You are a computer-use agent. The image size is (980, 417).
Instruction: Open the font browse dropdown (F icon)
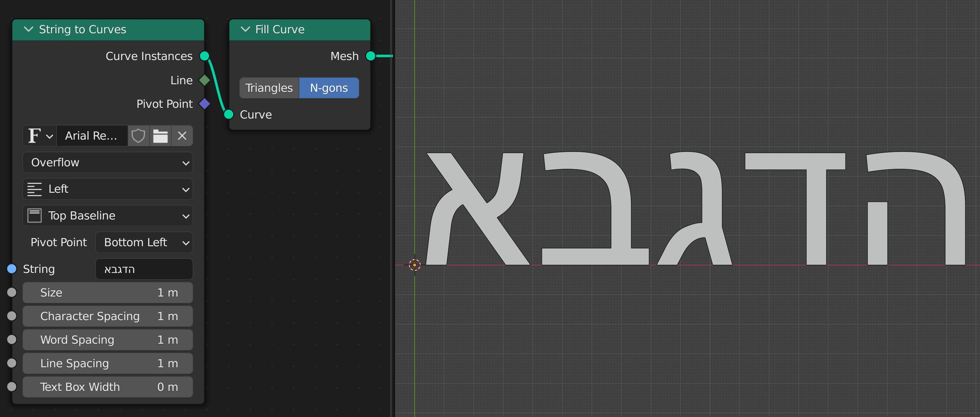coord(40,136)
